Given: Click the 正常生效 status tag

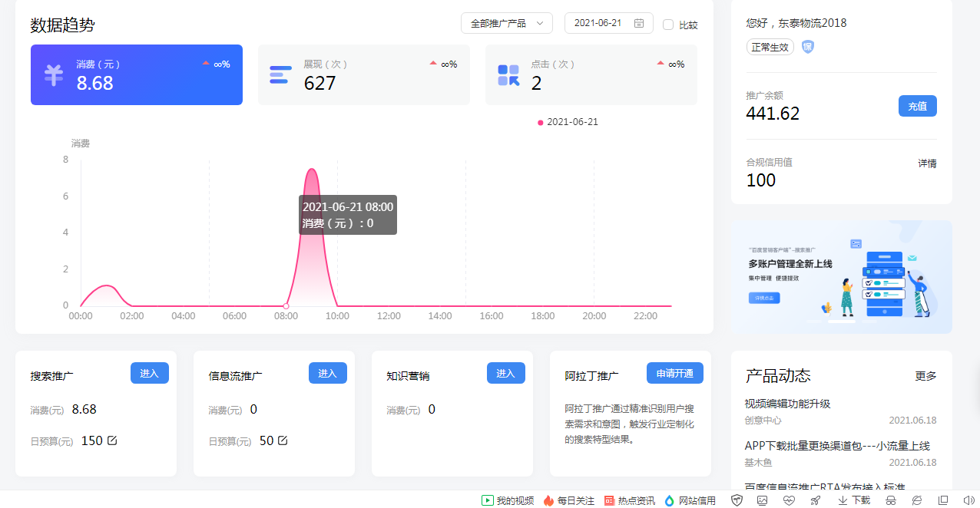Looking at the screenshot, I should pyautogui.click(x=770, y=47).
